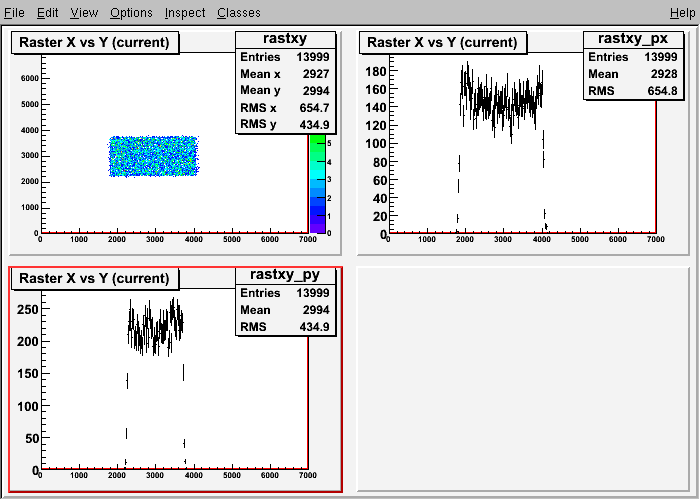Open the View menu
The width and height of the screenshot is (700, 500).
[84, 12]
